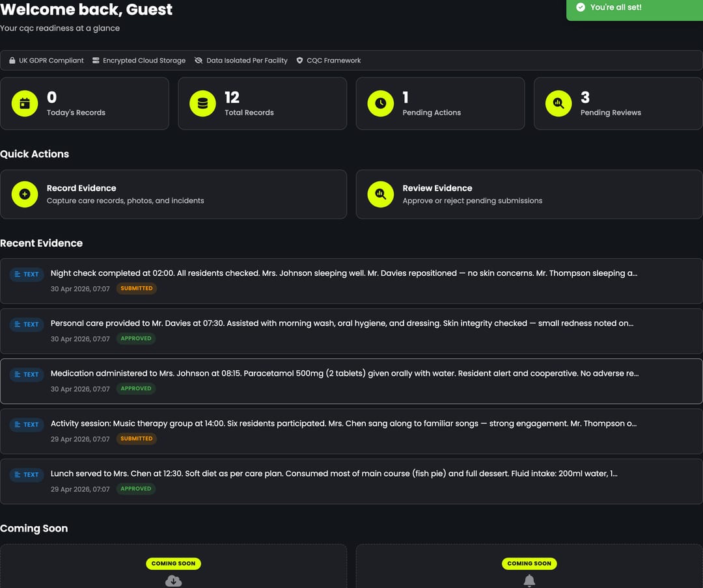Click TEXT badge on Medication administered record
This screenshot has width=703, height=588.
pyautogui.click(x=27, y=375)
